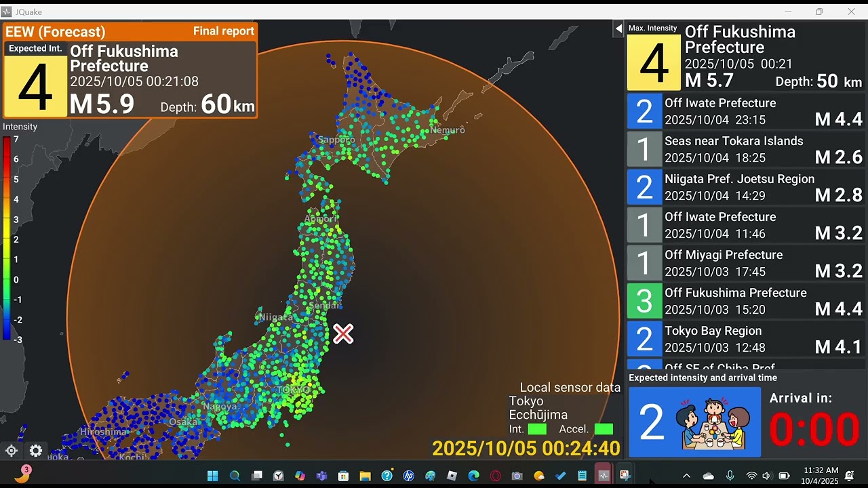The height and width of the screenshot is (488, 868).
Task: Open Weather app on taskbar
Action: (538, 476)
